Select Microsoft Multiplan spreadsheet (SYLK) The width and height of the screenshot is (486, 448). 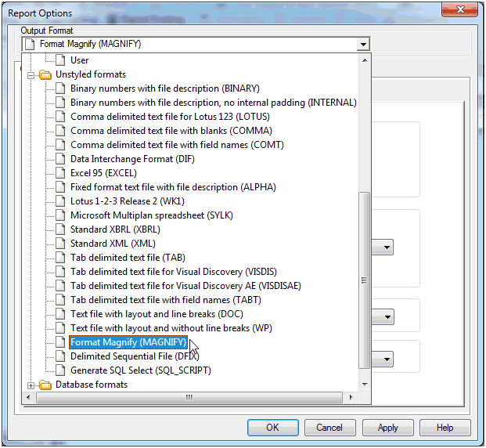[x=152, y=215]
